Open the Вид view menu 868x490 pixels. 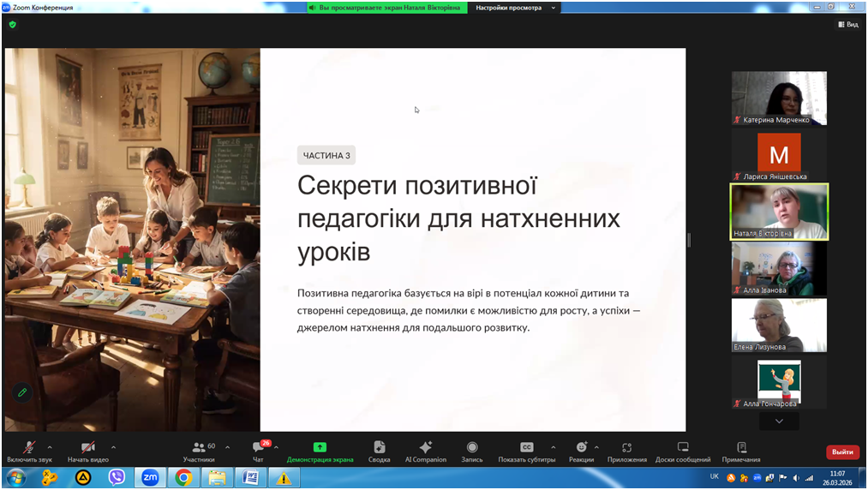[x=847, y=25]
